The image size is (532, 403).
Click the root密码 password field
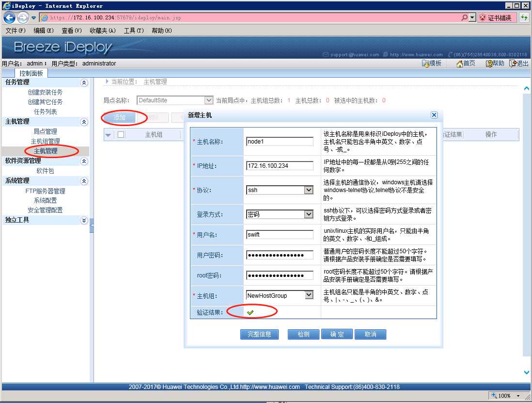pos(280,275)
